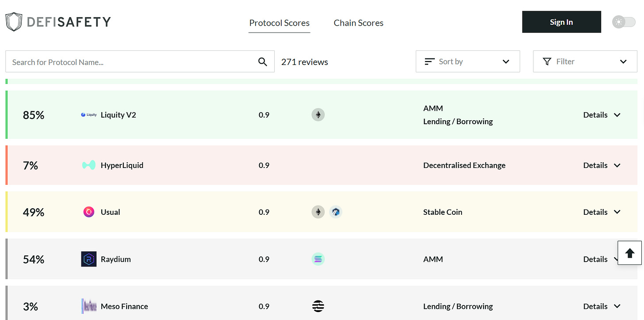The width and height of the screenshot is (644, 320).
Task: Click the protocol name search field
Action: point(133,61)
